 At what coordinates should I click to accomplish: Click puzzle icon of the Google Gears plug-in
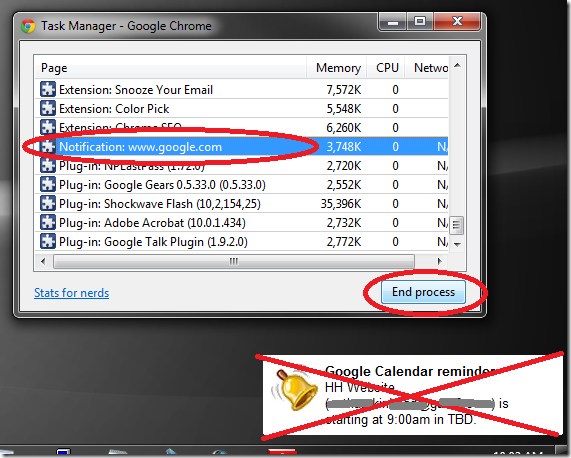pyautogui.click(x=48, y=184)
